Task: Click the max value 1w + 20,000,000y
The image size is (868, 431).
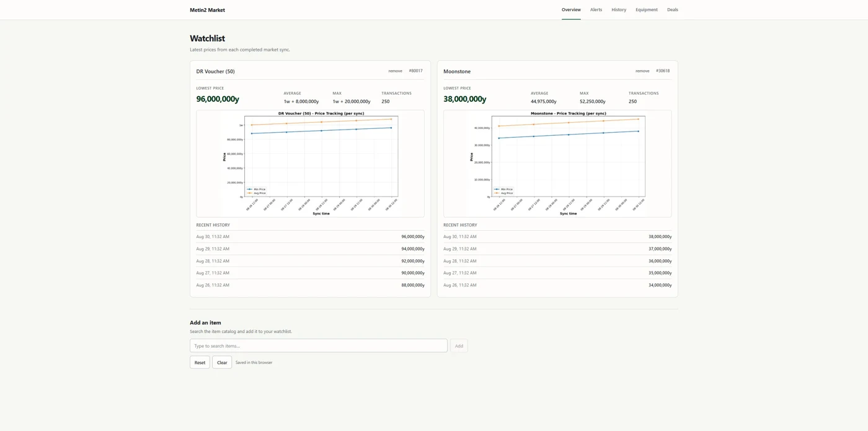Action: tap(352, 101)
